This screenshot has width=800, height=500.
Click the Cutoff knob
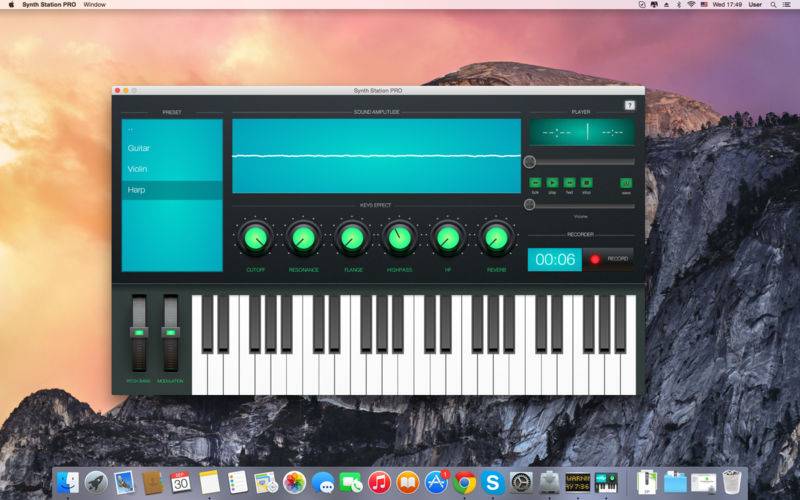point(256,238)
